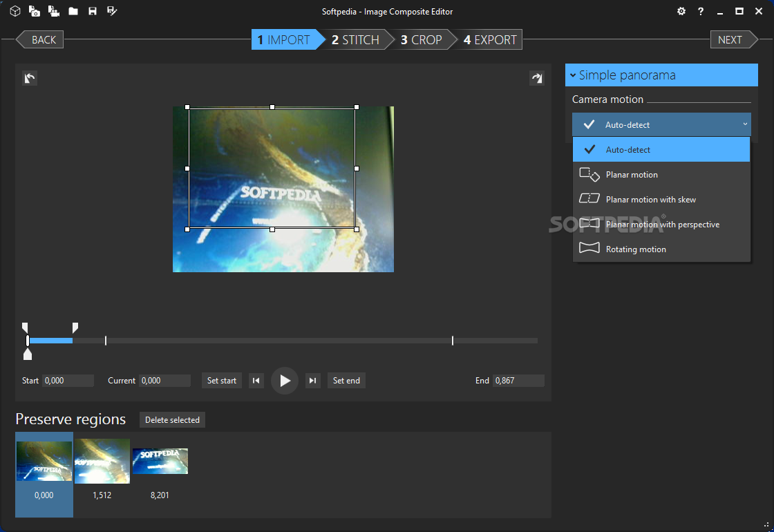Click the timeline start marker flag

(25, 327)
